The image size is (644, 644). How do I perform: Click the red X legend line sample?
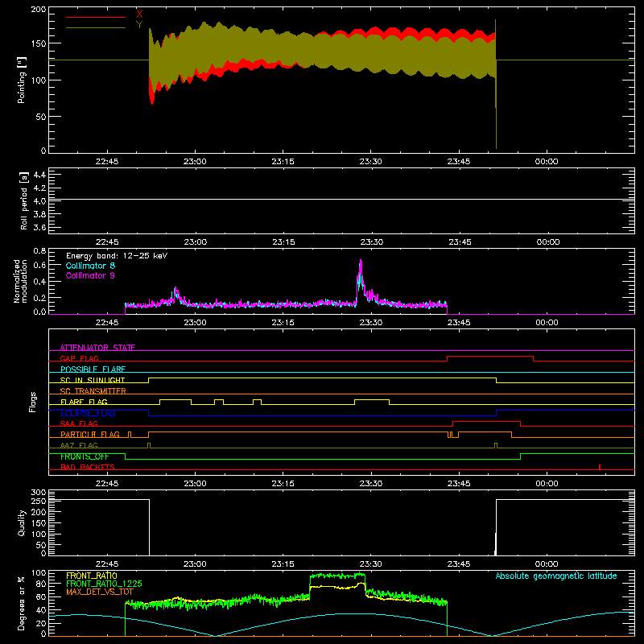[x=96, y=17]
